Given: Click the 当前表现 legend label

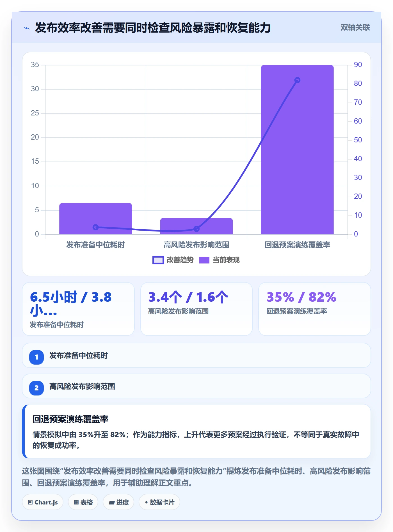Looking at the screenshot, I should coord(226,260).
